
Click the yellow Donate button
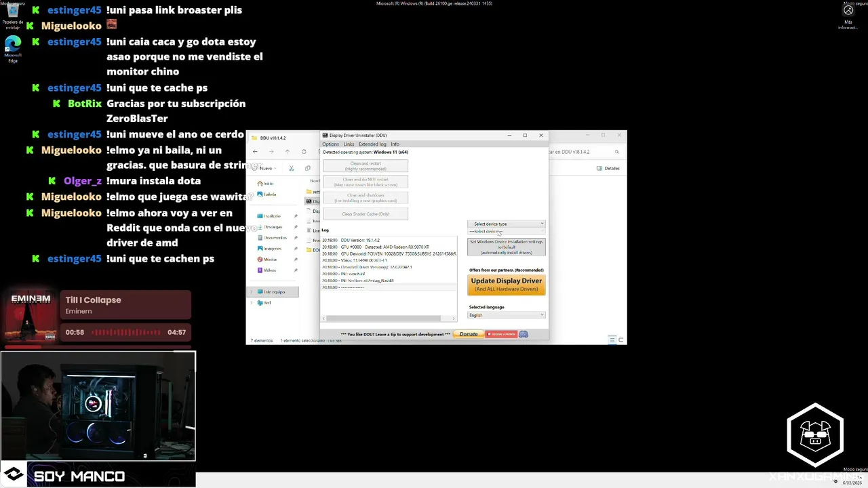click(469, 334)
